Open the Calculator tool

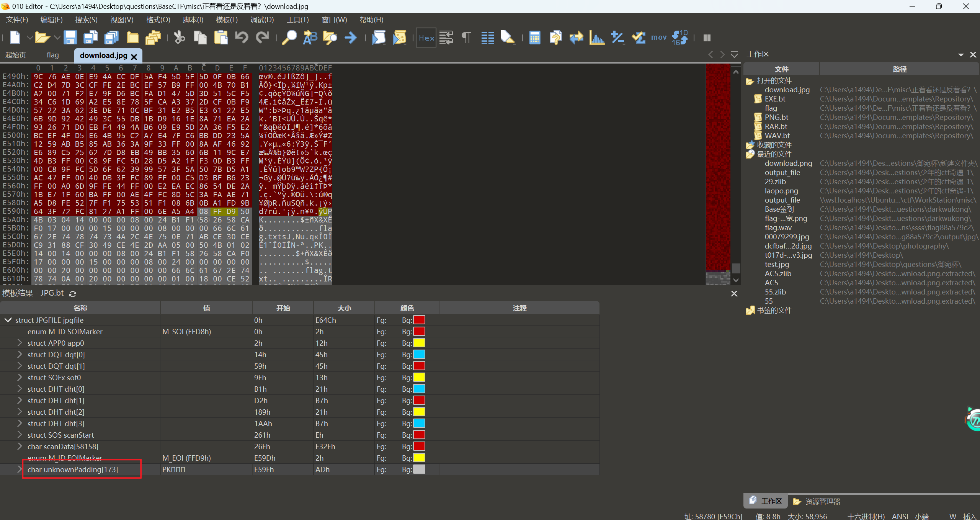[x=534, y=38]
